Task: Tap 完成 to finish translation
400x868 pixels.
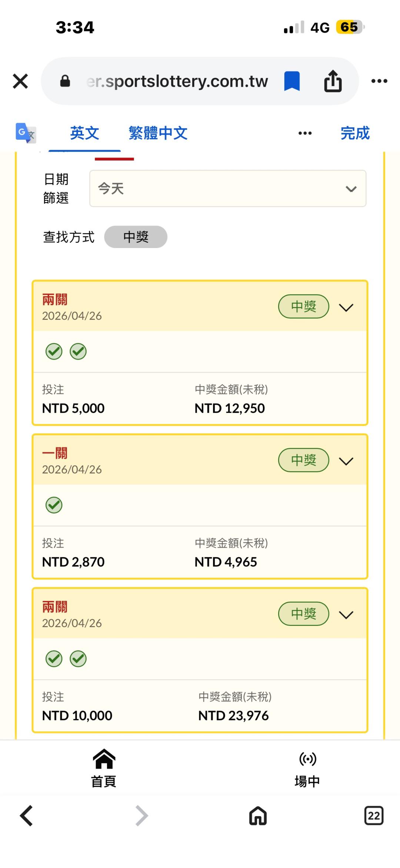Action: (x=355, y=133)
